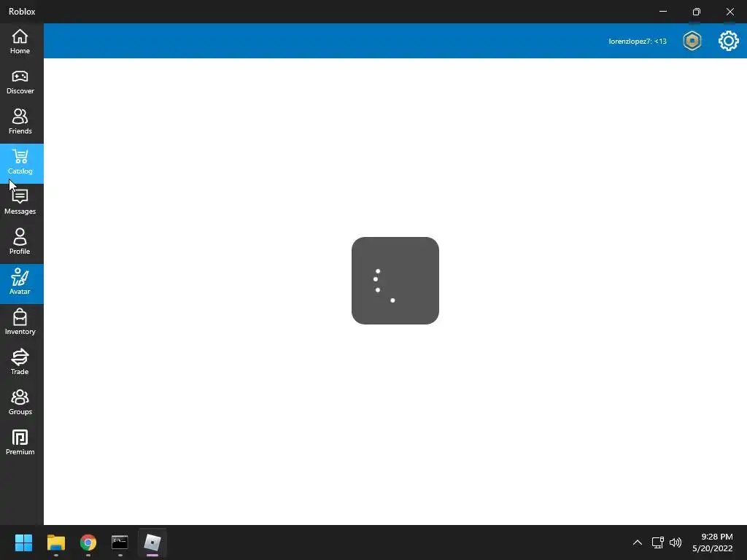Open the Messages inbox

pos(20,203)
